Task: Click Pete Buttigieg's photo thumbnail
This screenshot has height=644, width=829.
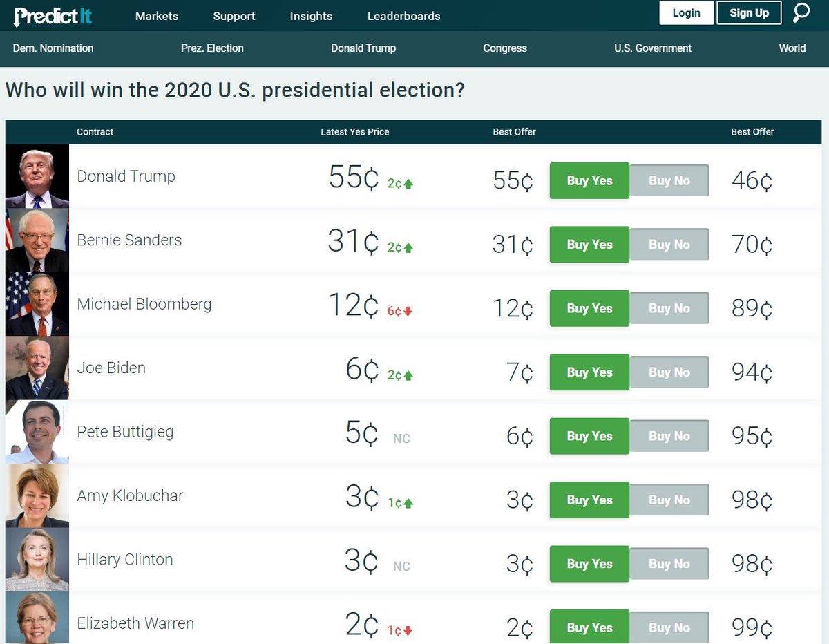Action: tap(37, 432)
